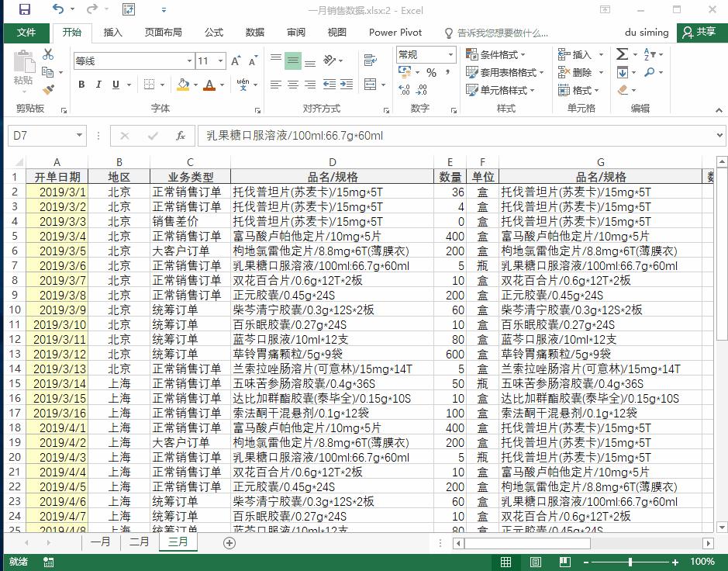Apply bold formatting with the B icon
This screenshot has height=571, width=728.
coord(81,84)
